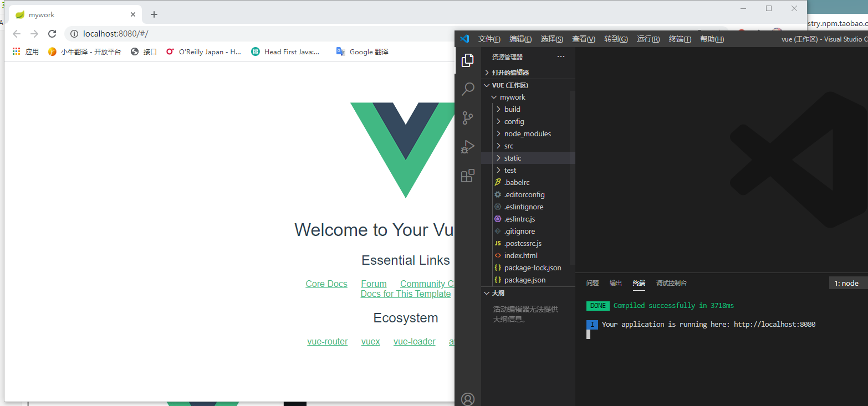Open the 小牛翻译 bookmark
Image resolution: width=868 pixels, height=406 pixels.
[x=84, y=52]
